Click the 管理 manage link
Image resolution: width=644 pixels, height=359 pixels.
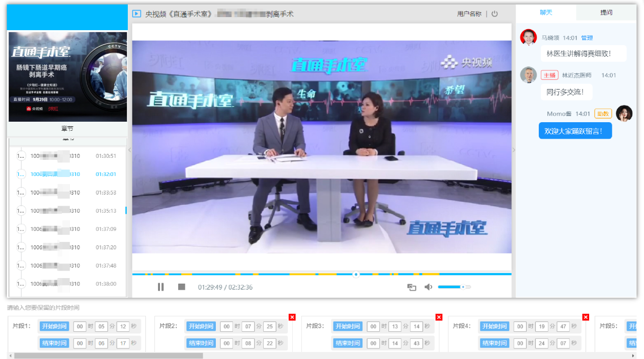[587, 38]
